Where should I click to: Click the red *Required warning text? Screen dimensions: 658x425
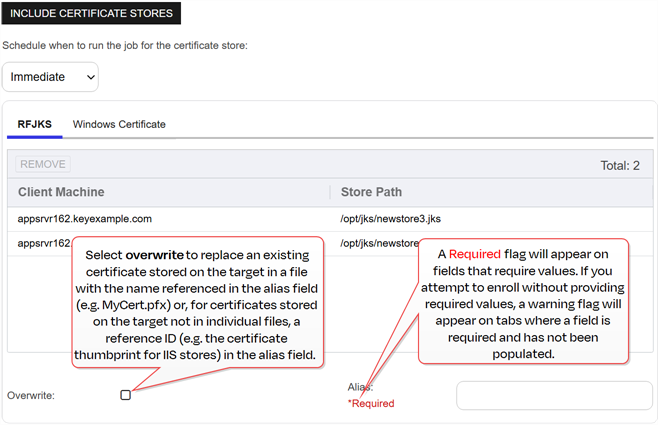[371, 404]
